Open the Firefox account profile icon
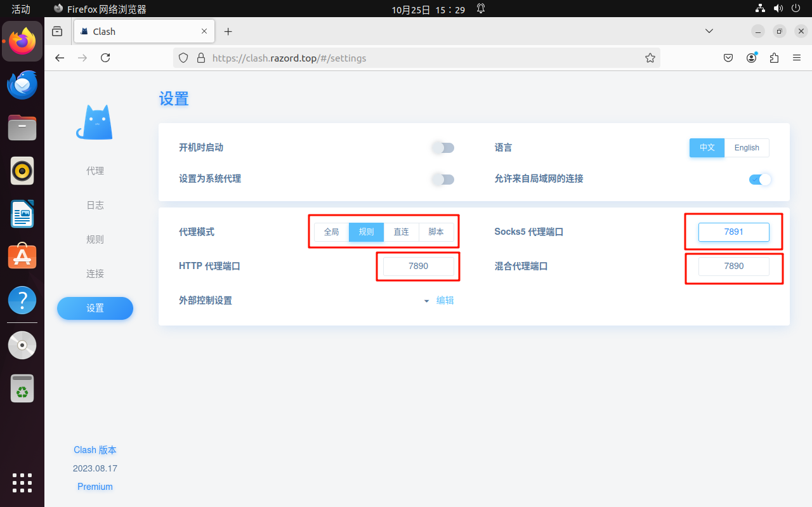Viewport: 812px width, 507px height. click(x=752, y=58)
